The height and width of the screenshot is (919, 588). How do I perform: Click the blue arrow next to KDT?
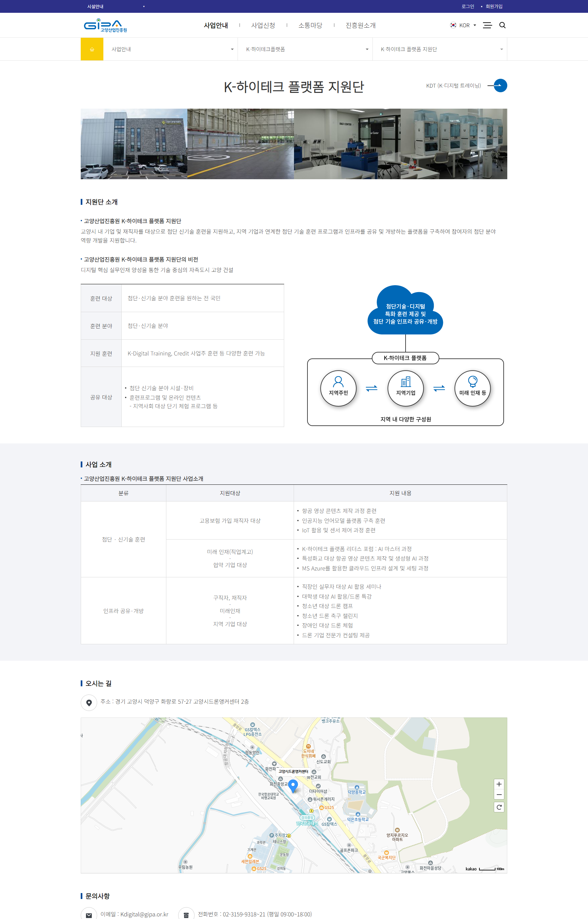500,86
